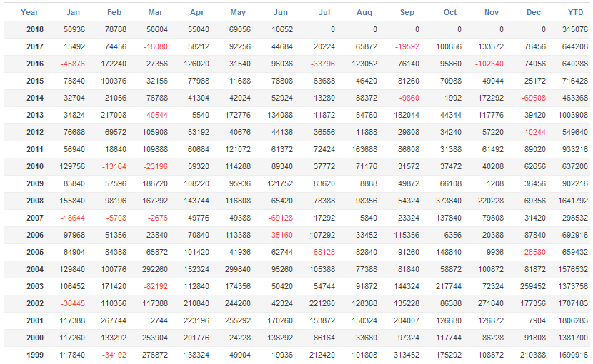593x364 pixels.
Task: Click the red -45876 value in 2016
Action: point(73,64)
